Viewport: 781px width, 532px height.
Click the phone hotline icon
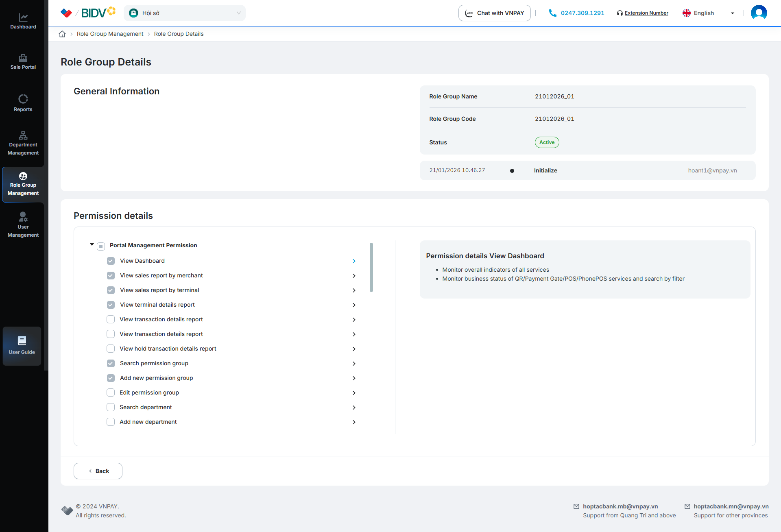[x=552, y=13]
